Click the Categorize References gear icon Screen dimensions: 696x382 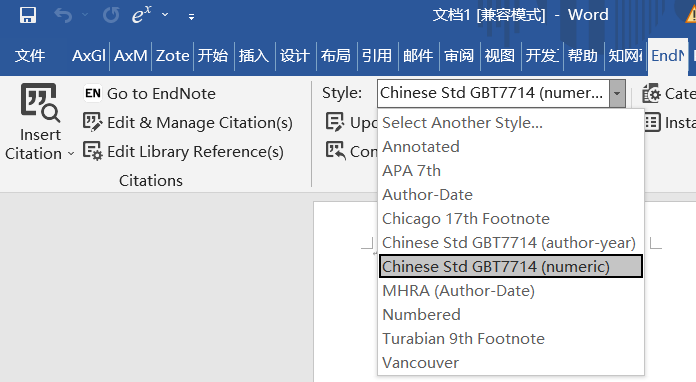point(652,93)
